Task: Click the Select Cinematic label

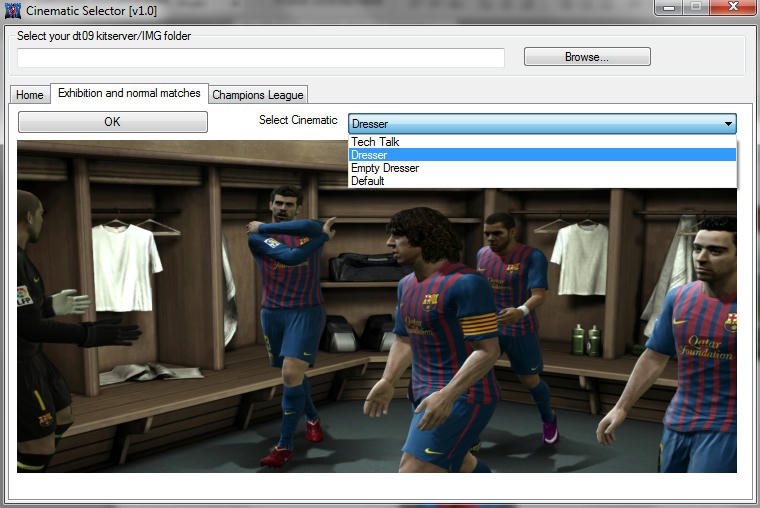Action: click(298, 121)
